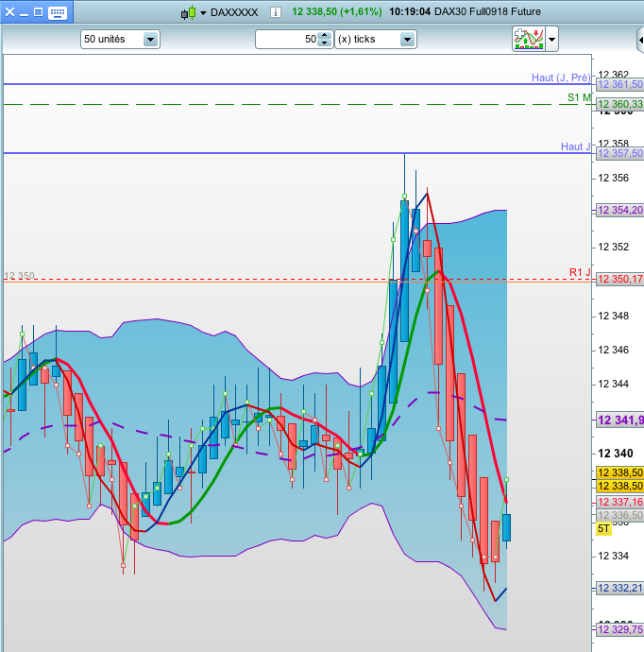Screen dimensions: 644x652
Task: Click the upper yellow 12 338,50 price tag
Action: (619, 472)
